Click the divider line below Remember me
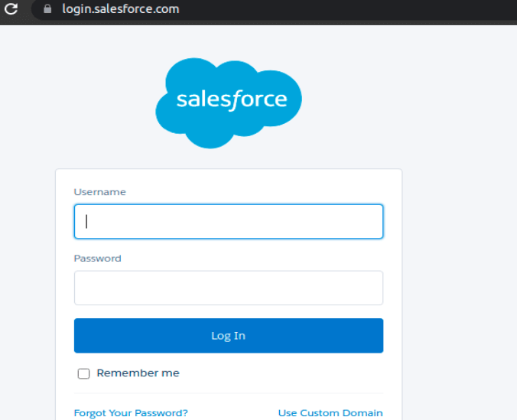517x420 pixels. click(229, 393)
